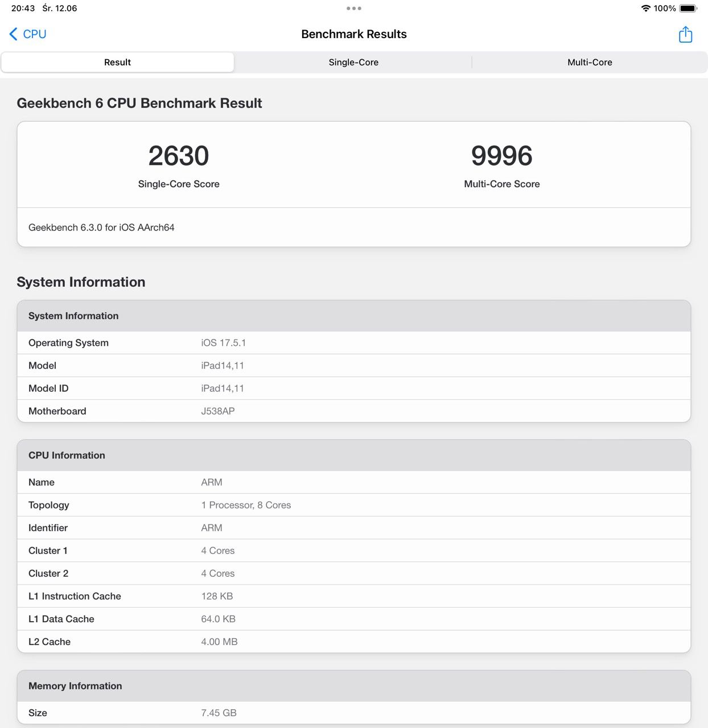Switch to the Single-Core tab
708x728 pixels.
(353, 63)
